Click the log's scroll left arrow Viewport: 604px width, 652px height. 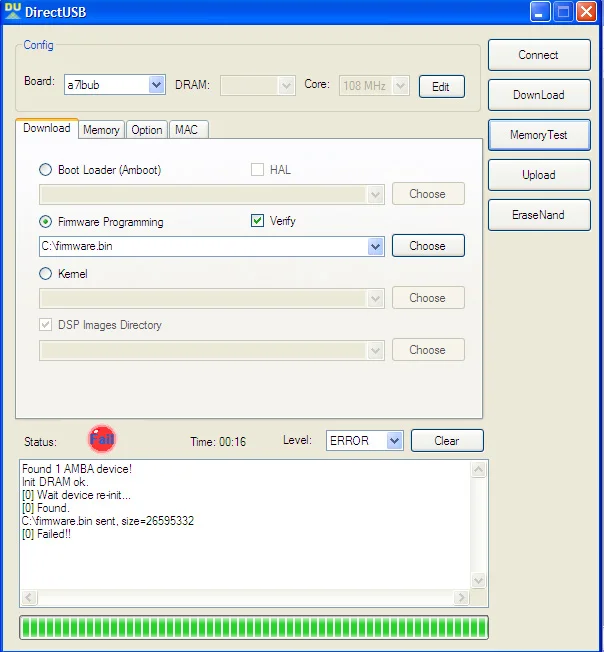[29, 598]
